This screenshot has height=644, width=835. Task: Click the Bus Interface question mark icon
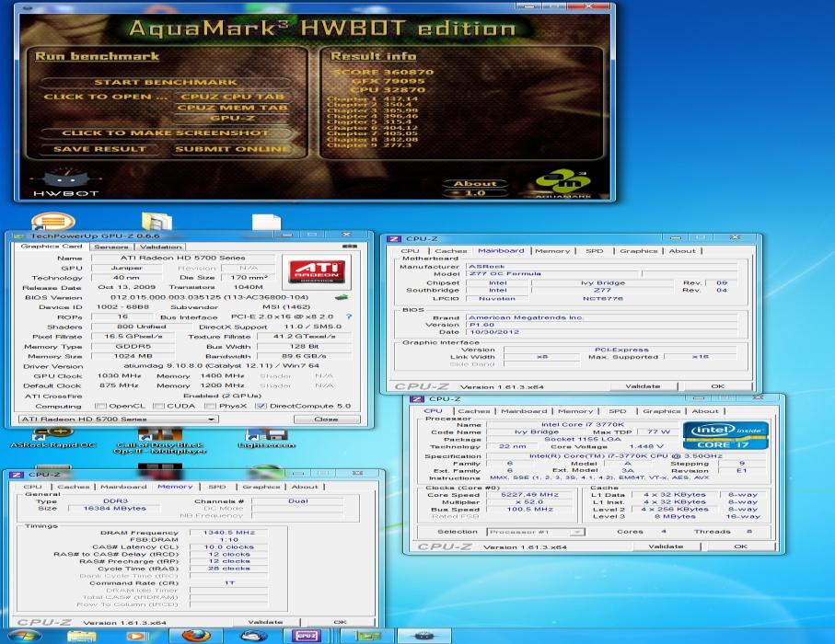349,316
